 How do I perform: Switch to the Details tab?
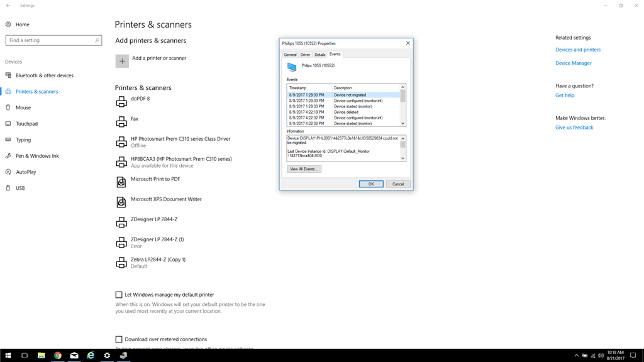[320, 55]
